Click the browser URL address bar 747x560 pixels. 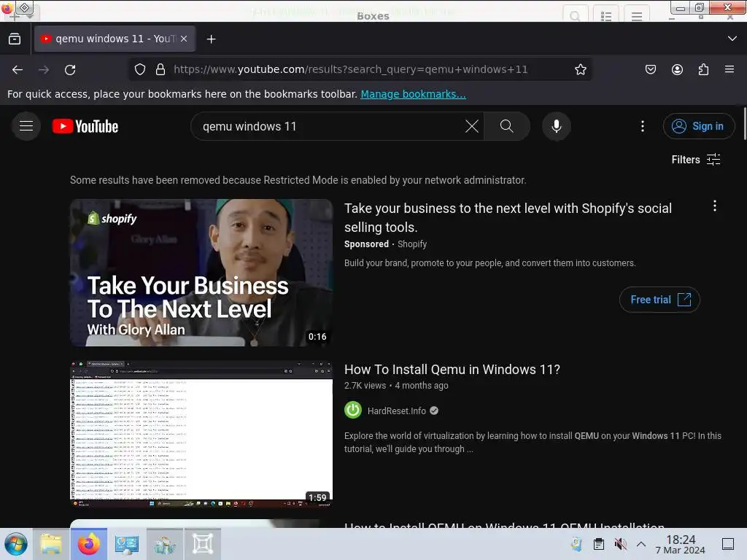tap(360, 69)
